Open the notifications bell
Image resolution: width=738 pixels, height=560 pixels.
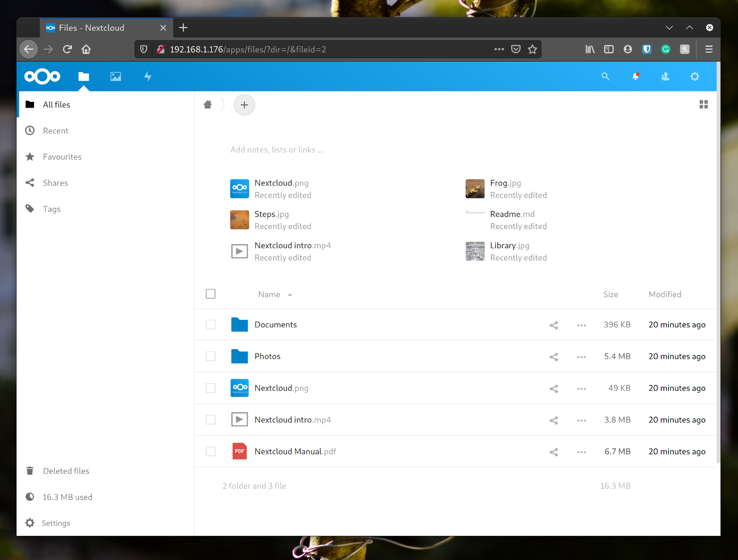coord(636,76)
